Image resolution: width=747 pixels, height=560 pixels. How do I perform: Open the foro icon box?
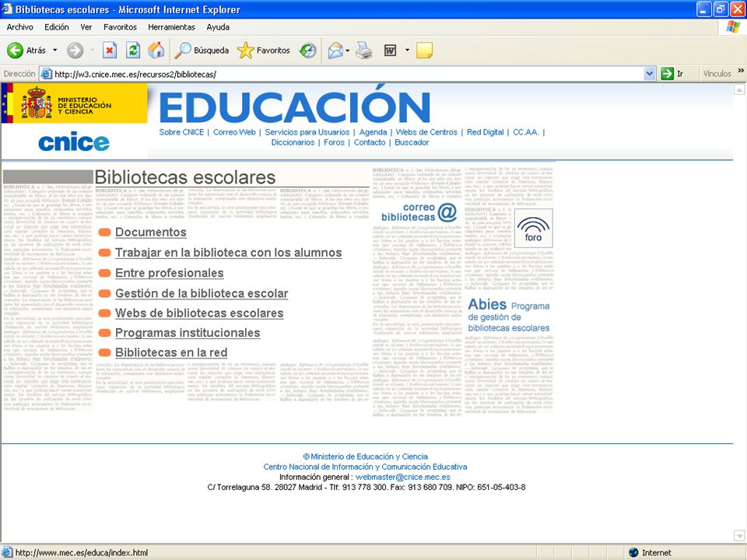(534, 228)
